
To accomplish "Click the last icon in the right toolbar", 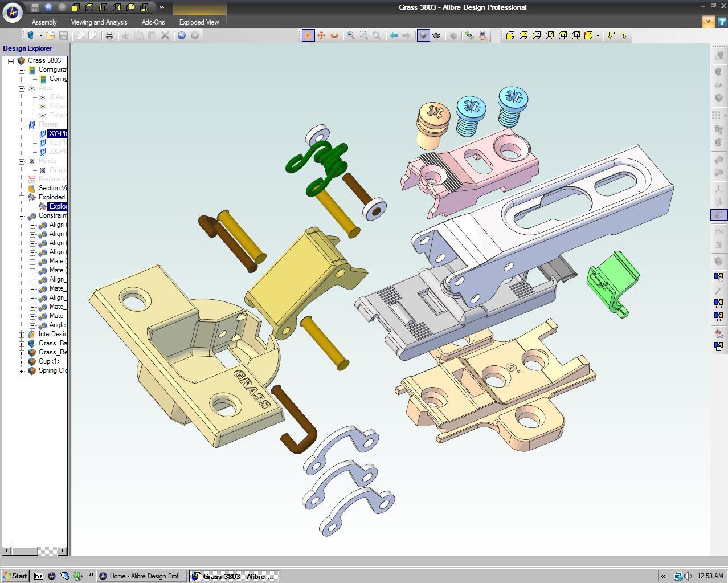I will coord(718,346).
